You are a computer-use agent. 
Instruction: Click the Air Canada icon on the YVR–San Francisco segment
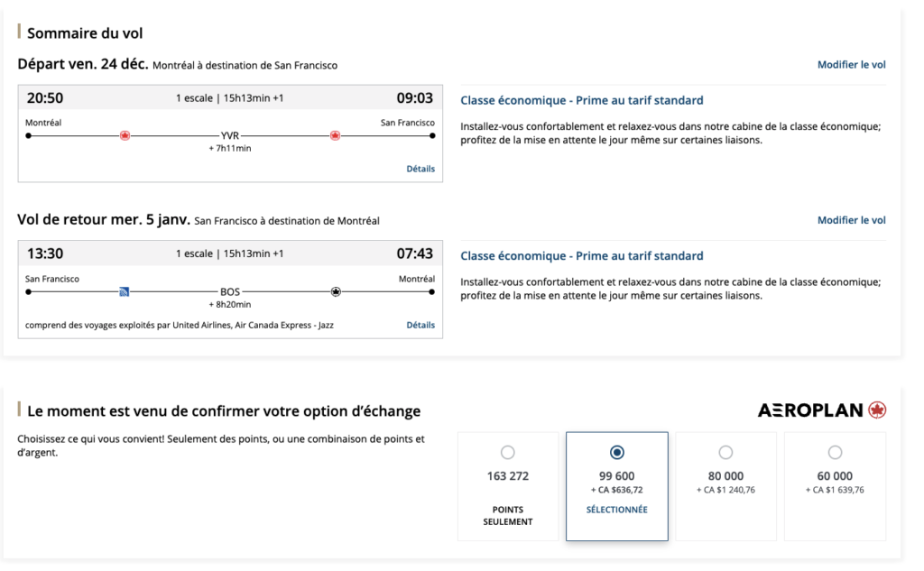(x=335, y=136)
